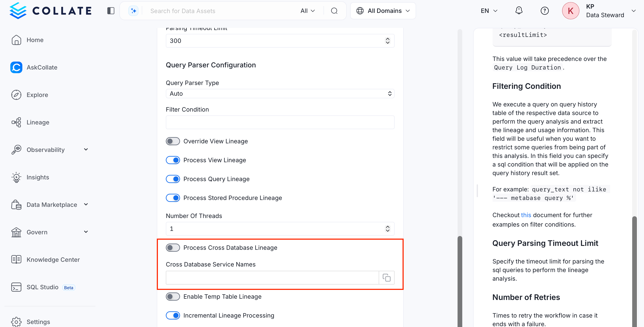Viewport: 644px width, 327px height.
Task: Click the Lineage icon in the sidebar
Action: coord(16,122)
